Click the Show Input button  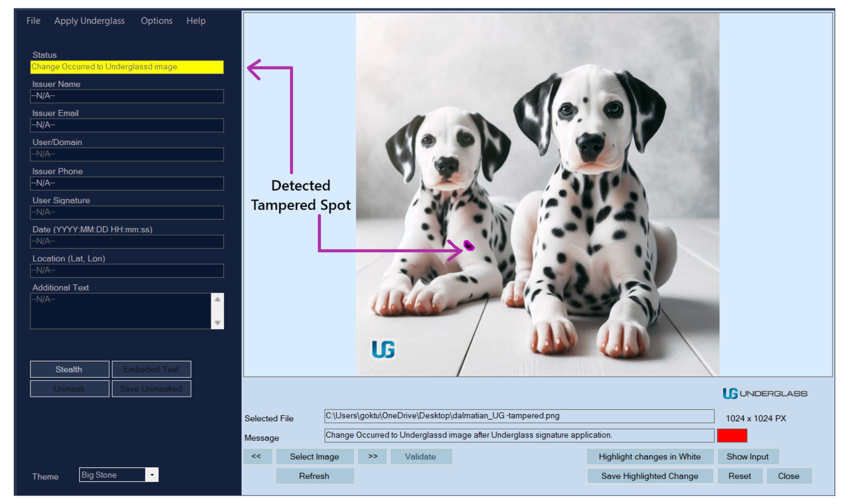click(x=748, y=457)
